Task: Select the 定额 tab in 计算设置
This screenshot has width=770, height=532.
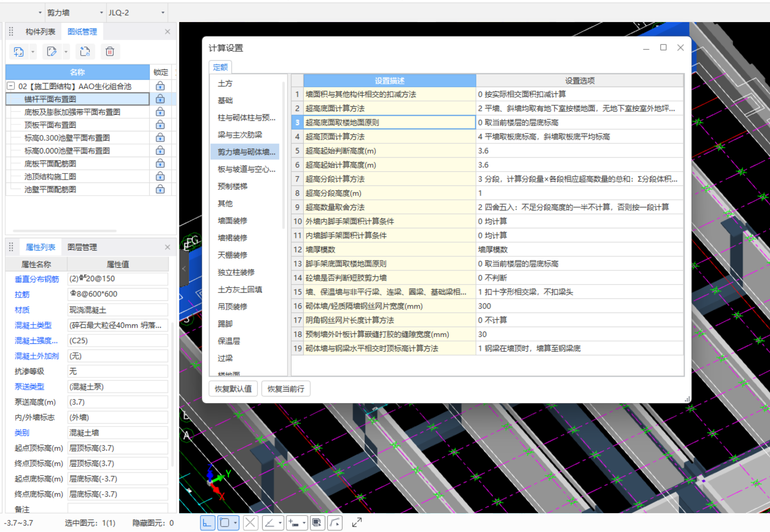Action: [x=221, y=67]
